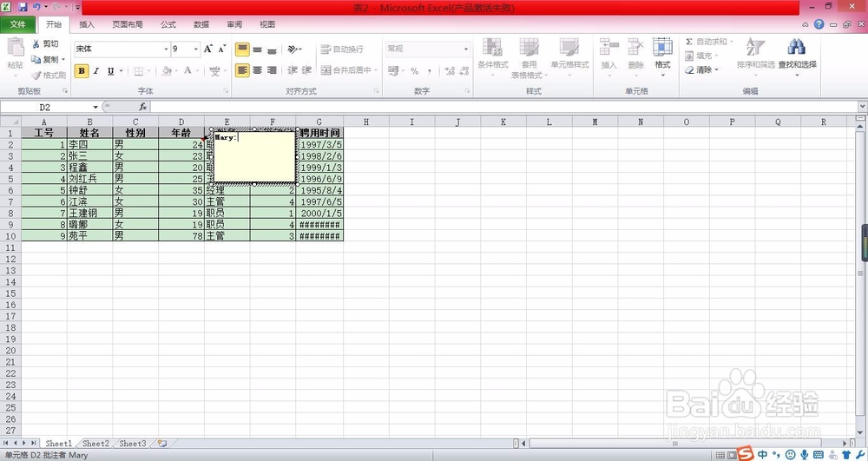Open the number format dropdown (常规)
This screenshot has height=461, width=868.
click(465, 49)
